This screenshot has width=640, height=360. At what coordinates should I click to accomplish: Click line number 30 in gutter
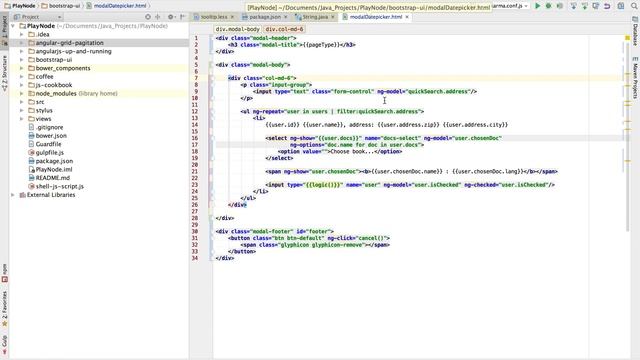[x=195, y=231]
